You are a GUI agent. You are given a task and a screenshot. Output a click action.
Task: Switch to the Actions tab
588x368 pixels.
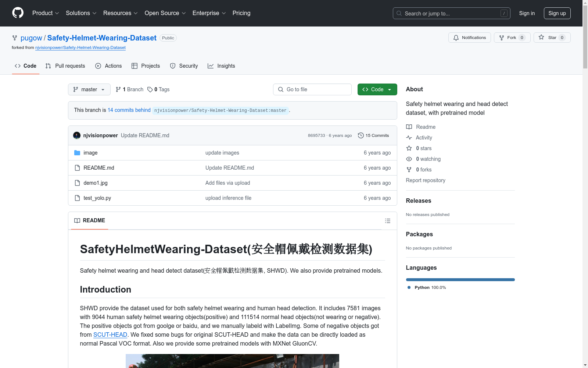tap(108, 66)
